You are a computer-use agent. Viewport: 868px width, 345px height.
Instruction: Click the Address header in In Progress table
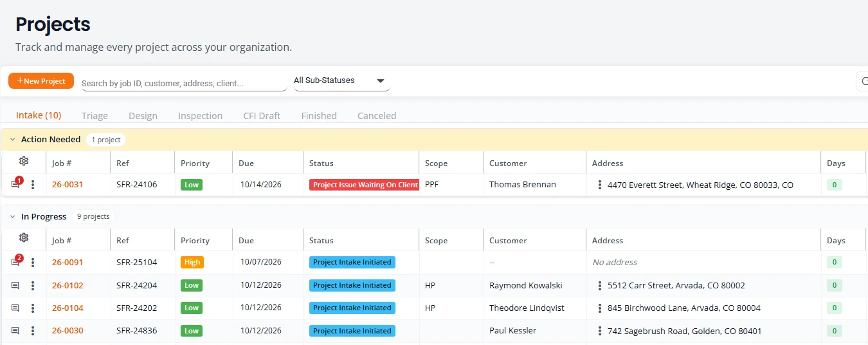click(x=608, y=241)
